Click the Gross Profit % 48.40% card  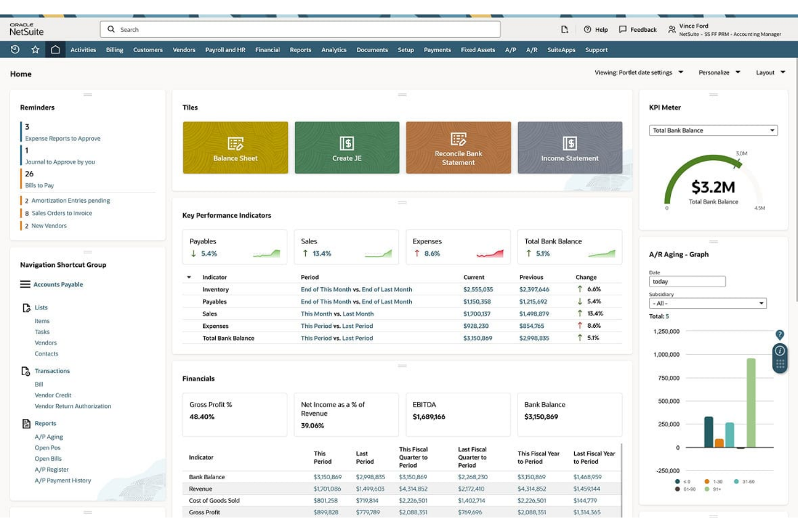pos(235,414)
